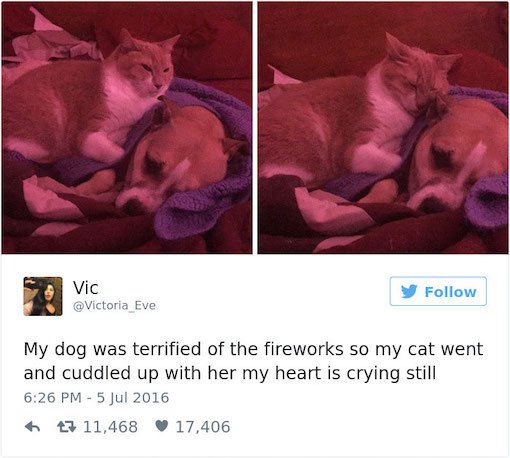The height and width of the screenshot is (458, 510).
Task: View the 17,406 likes count
Action: 203,427
